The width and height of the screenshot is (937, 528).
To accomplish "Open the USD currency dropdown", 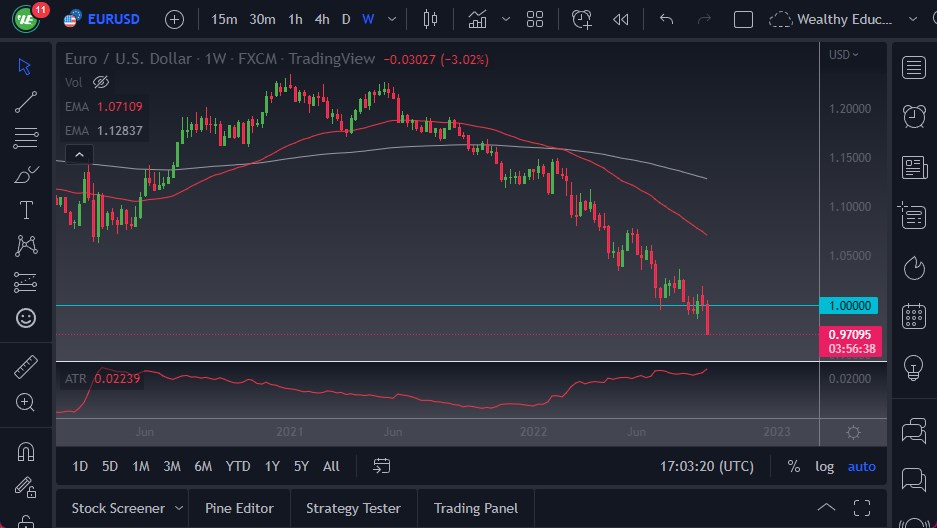I will (844, 55).
